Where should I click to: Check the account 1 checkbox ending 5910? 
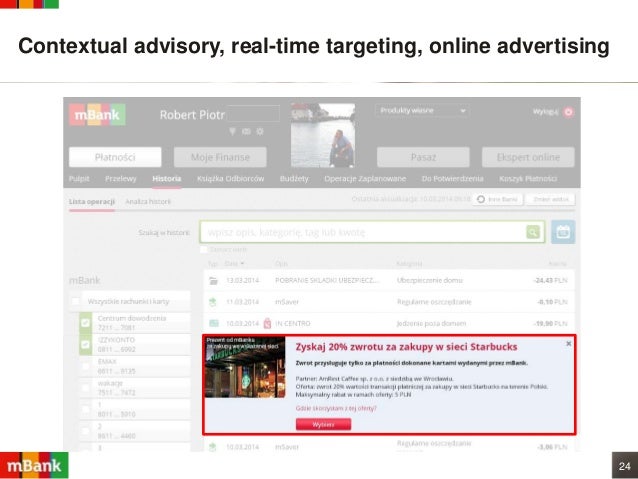coord(85,409)
